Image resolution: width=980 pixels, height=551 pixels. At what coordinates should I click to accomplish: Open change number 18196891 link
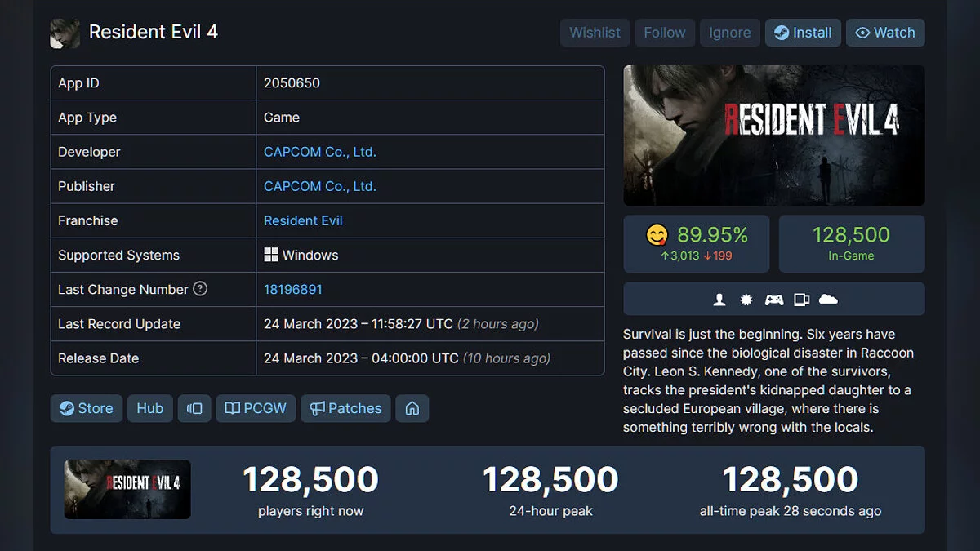tap(293, 289)
